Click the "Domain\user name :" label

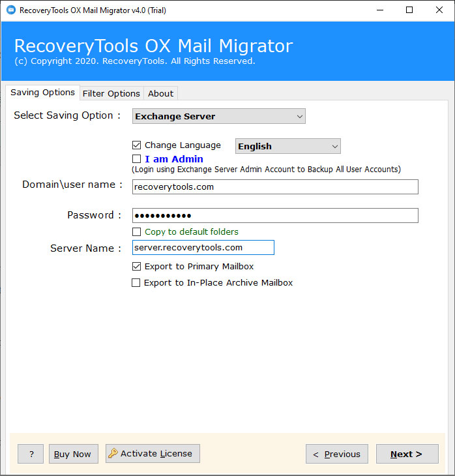tap(72, 185)
